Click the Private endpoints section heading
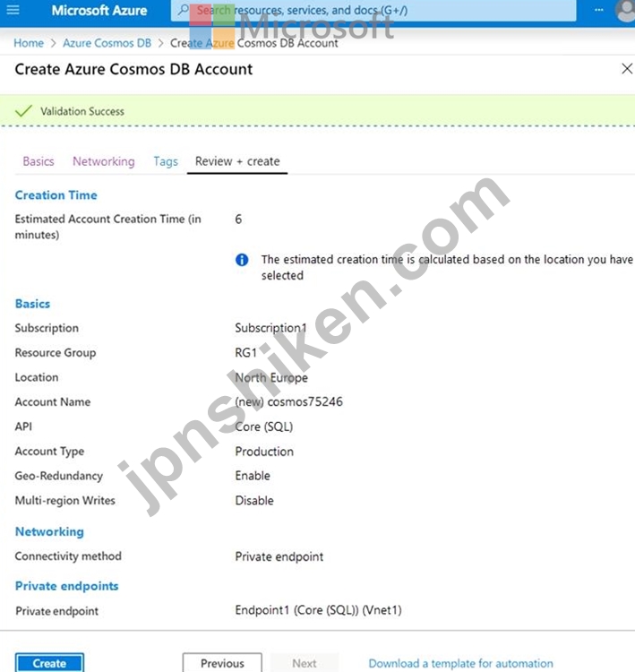 67,586
